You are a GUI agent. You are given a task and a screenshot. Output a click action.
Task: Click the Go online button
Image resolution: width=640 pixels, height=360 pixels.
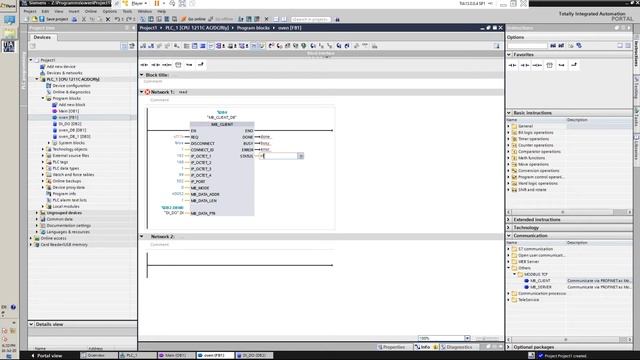click(x=193, y=19)
